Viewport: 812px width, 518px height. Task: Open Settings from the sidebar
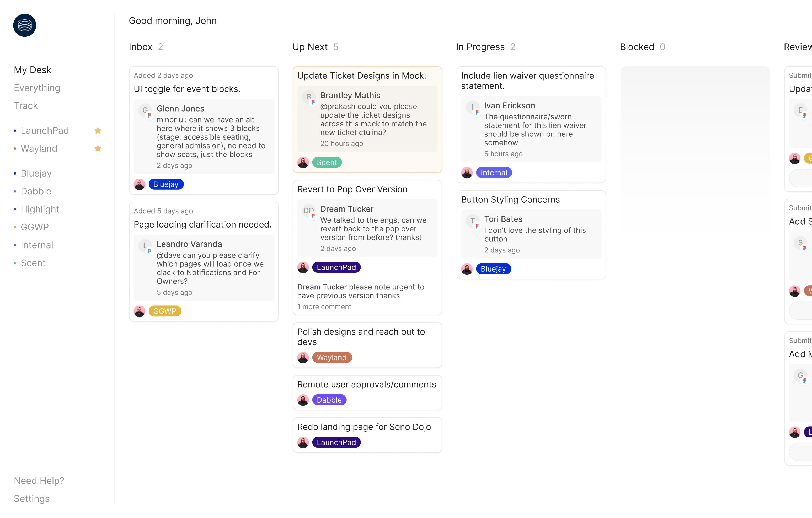pos(32,498)
